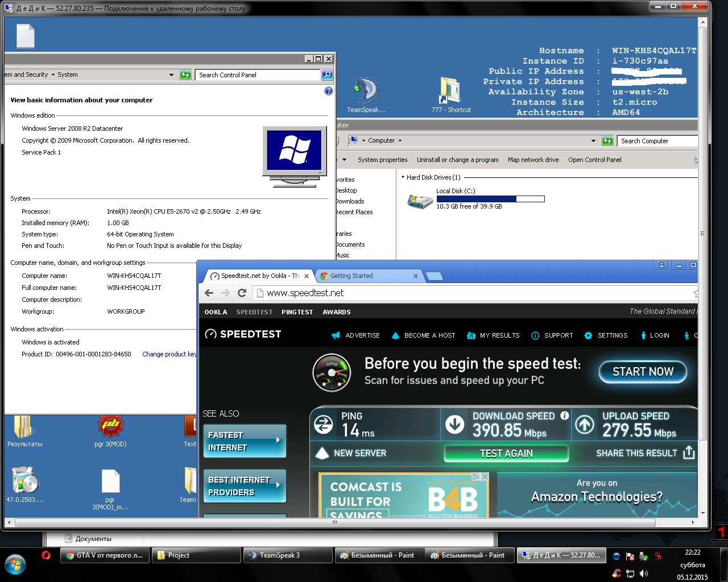
Task: Click in the 'Search Computer' field
Action: tap(657, 140)
